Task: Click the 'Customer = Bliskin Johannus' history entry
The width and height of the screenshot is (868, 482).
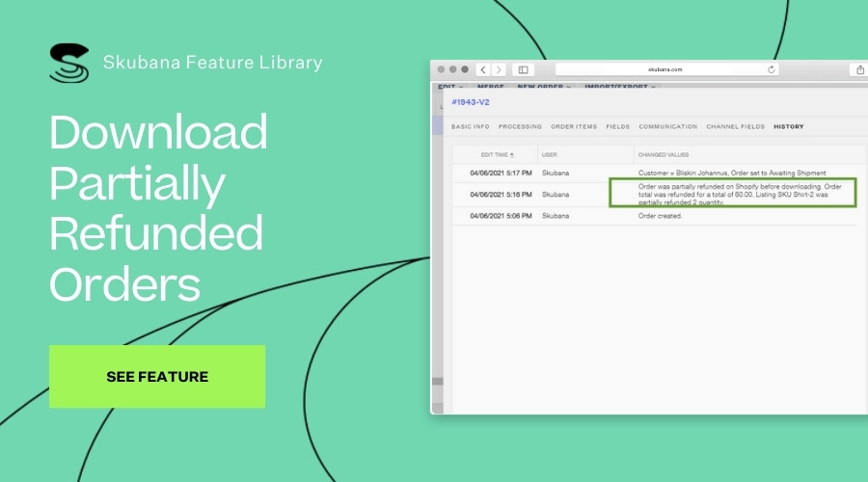Action: [x=732, y=174]
